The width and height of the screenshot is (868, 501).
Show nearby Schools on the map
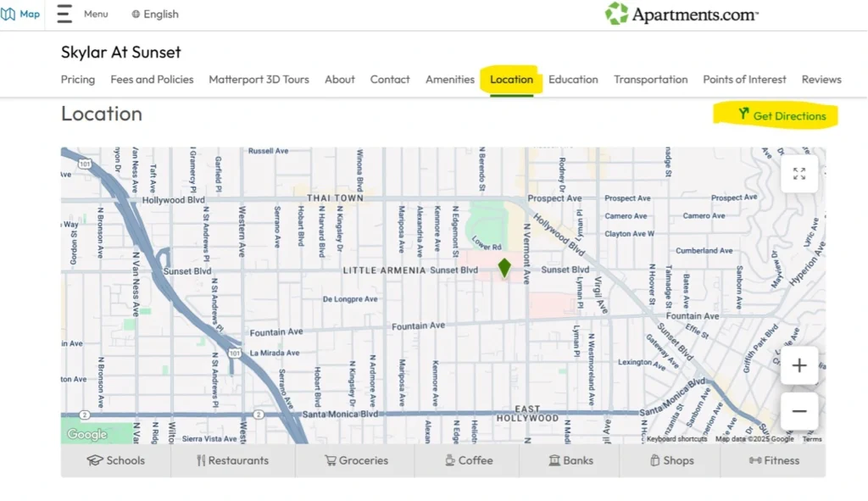[116, 460]
